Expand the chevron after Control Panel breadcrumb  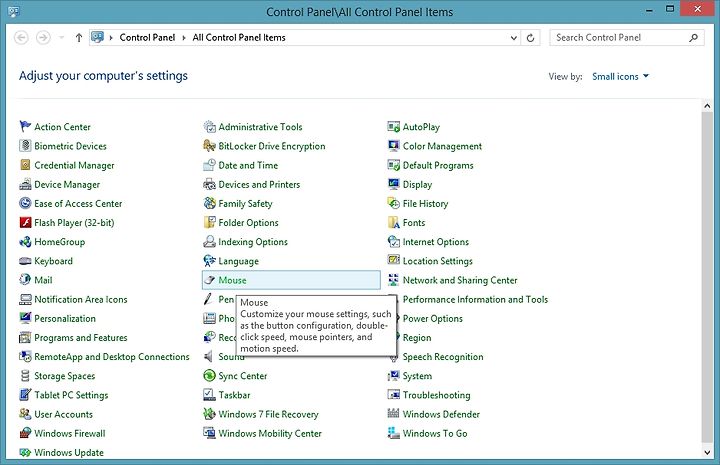(x=184, y=38)
